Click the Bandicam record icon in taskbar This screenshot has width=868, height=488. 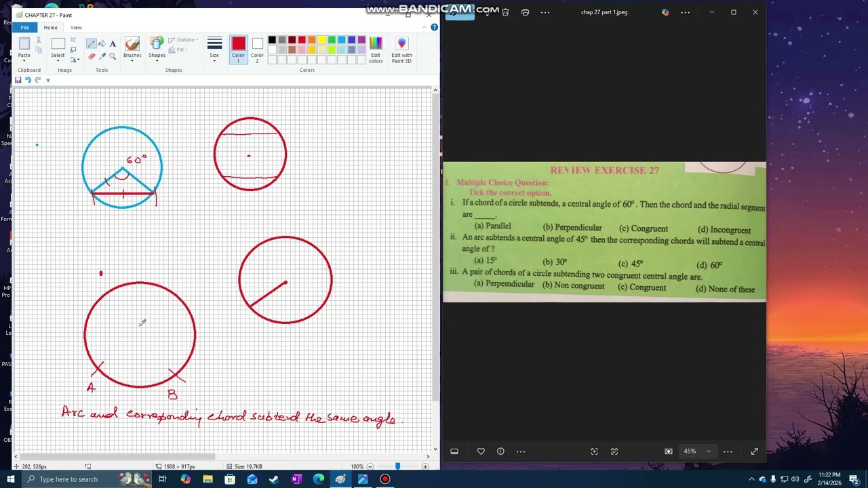[x=385, y=479]
